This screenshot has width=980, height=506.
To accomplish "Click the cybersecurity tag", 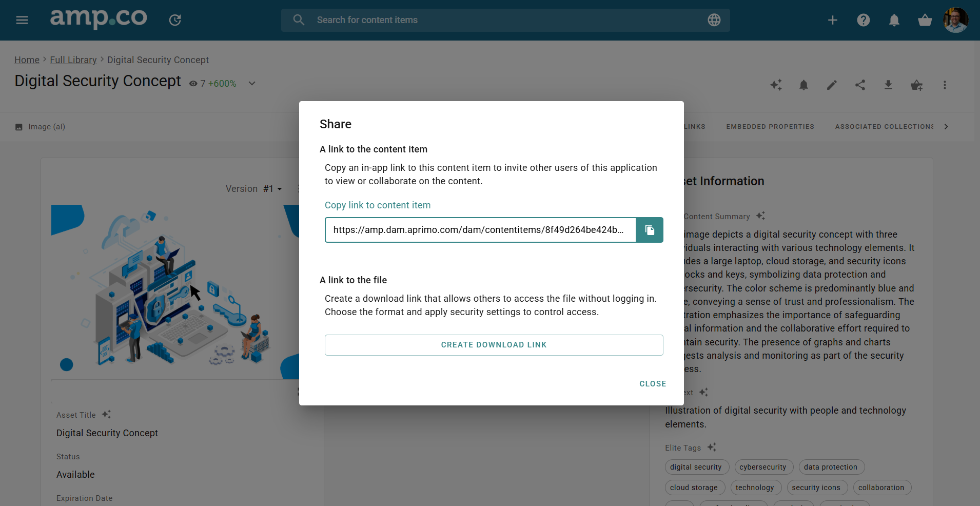I will pos(763,467).
